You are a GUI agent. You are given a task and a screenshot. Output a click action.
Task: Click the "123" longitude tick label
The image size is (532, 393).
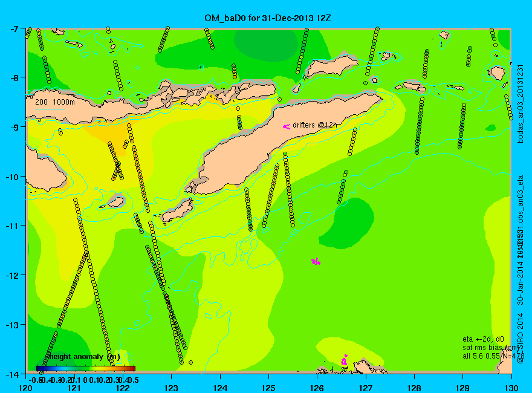171,388
